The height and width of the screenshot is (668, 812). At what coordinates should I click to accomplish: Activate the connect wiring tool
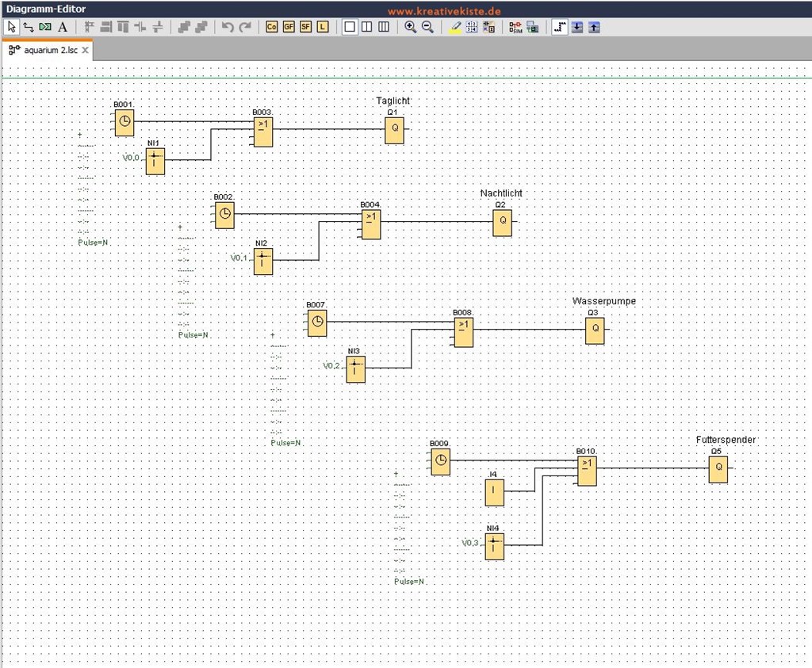click(x=29, y=27)
